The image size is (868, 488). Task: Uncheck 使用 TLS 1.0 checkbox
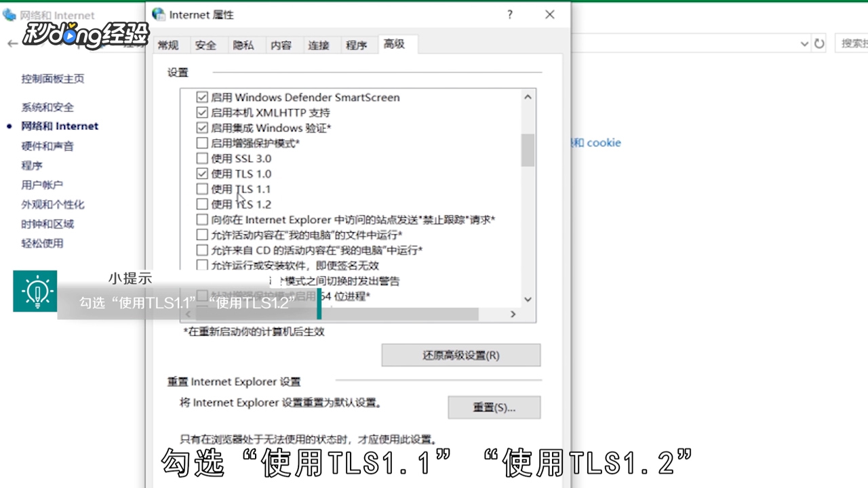(202, 174)
